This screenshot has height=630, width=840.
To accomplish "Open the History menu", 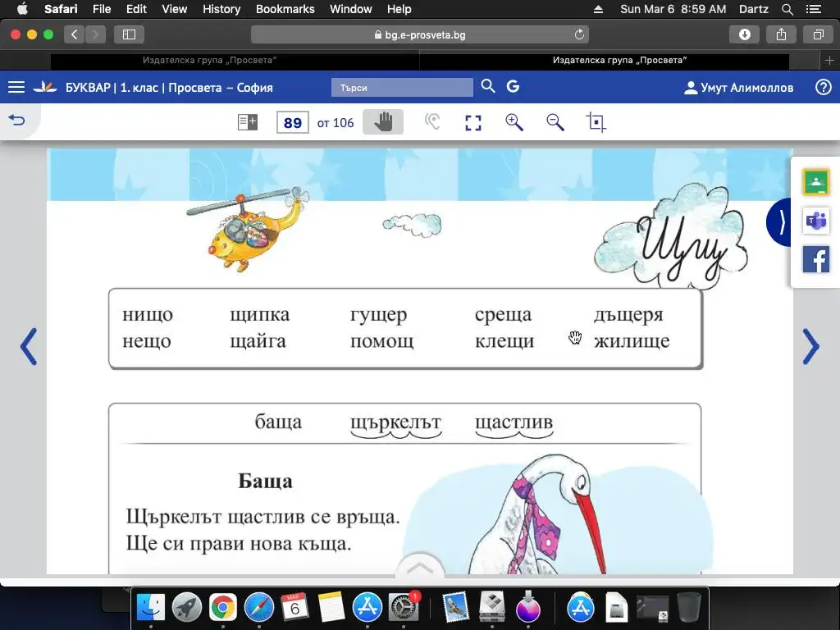I will 221,9.
